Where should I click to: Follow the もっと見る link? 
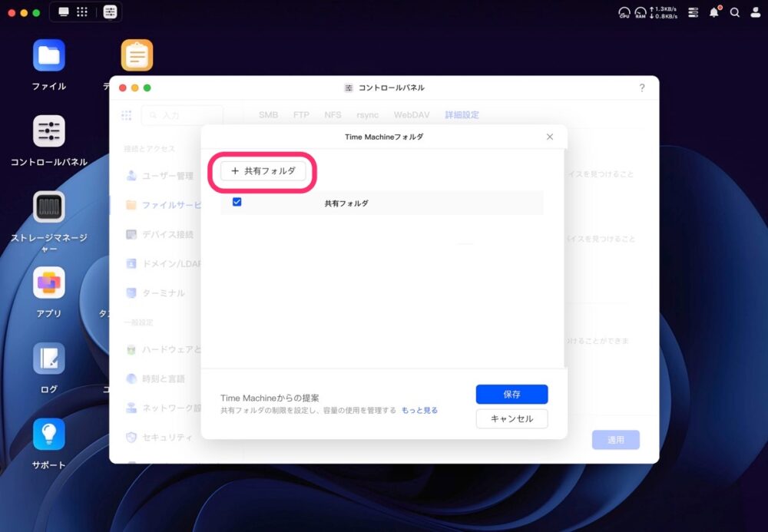[x=419, y=411]
